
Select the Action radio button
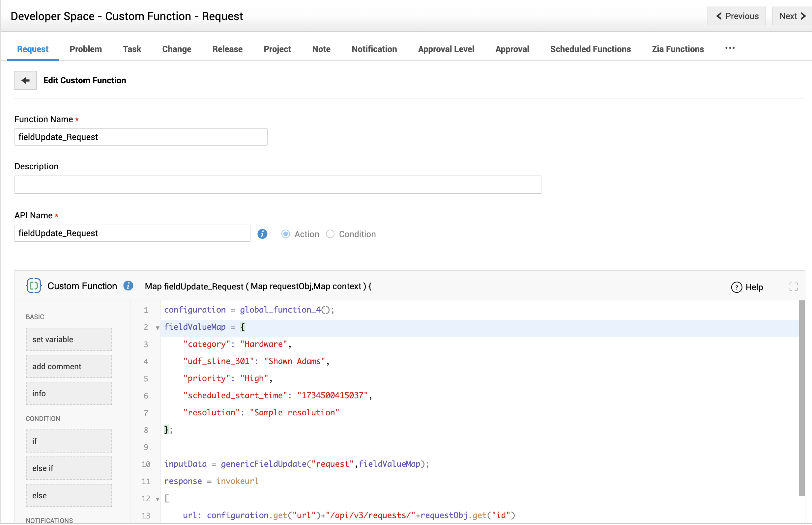(x=285, y=234)
